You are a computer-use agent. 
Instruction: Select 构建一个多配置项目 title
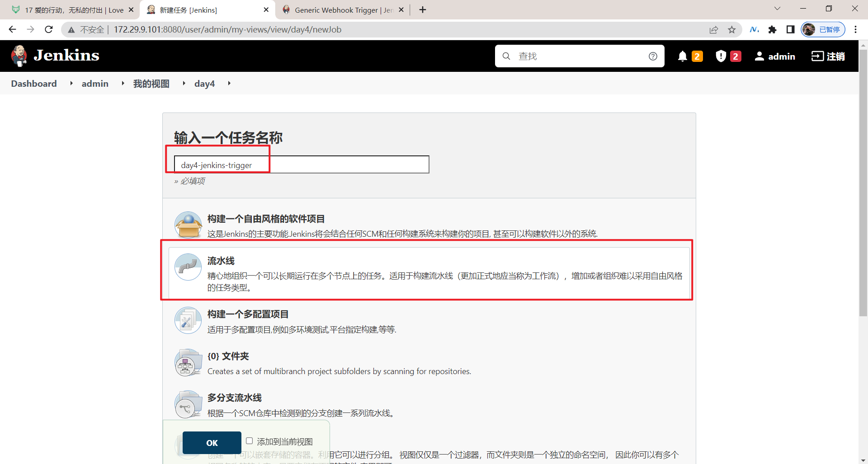(x=248, y=314)
